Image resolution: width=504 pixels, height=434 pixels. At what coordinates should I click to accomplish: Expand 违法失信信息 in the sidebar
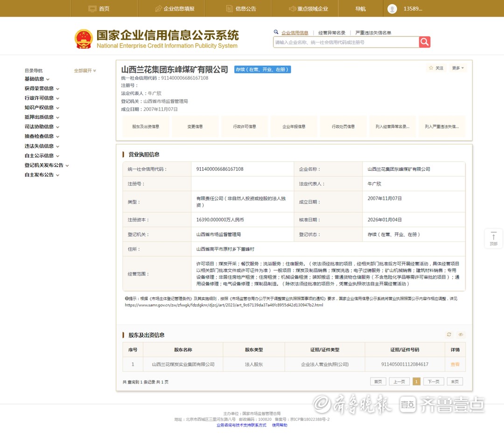tap(42, 146)
